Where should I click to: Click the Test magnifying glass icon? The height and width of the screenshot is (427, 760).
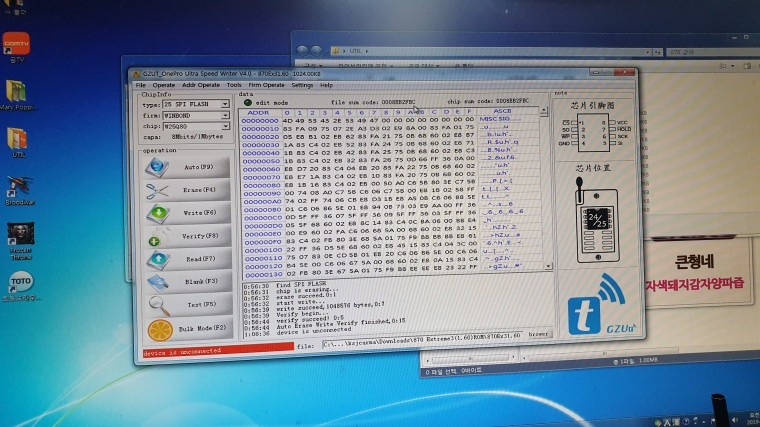click(159, 305)
